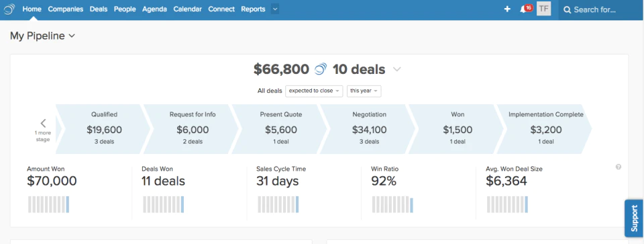The height and width of the screenshot is (244, 644).
Task: Open the Calendar menu item
Action: (187, 9)
